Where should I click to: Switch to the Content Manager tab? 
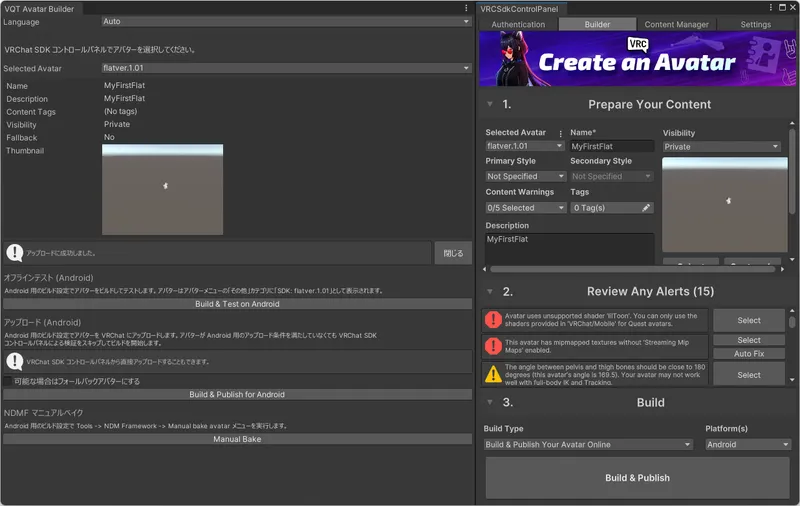(676, 24)
